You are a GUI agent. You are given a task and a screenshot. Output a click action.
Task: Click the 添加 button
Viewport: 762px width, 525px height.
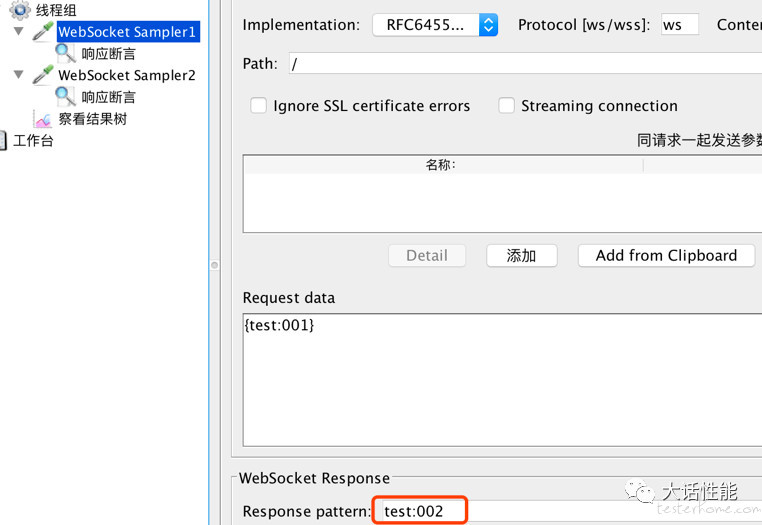[x=521, y=256]
